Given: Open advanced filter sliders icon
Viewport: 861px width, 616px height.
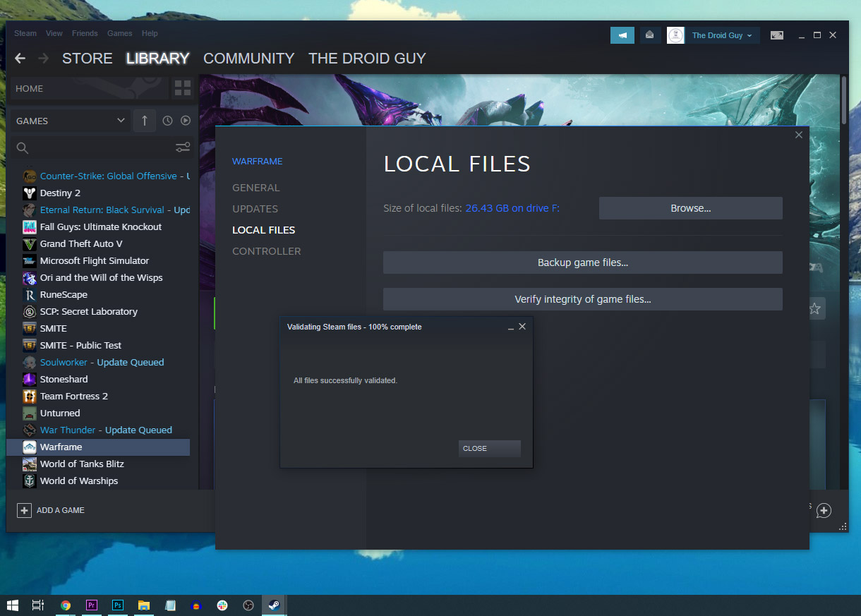Looking at the screenshot, I should [x=183, y=147].
